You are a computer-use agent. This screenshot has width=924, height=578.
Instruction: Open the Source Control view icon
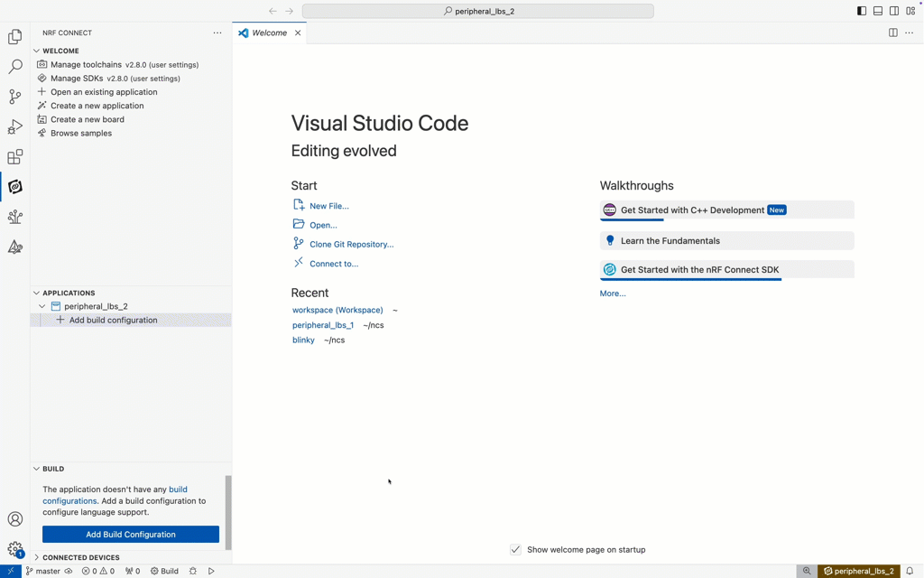click(x=15, y=97)
